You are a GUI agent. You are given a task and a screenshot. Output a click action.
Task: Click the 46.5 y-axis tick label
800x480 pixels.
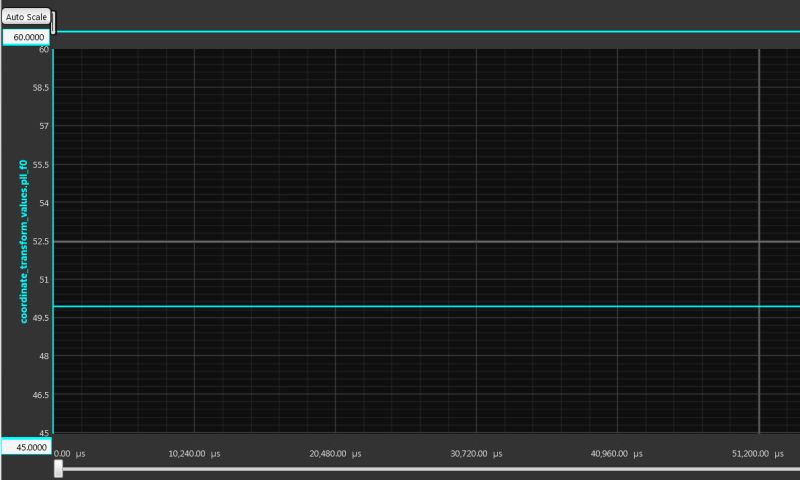(x=41, y=395)
